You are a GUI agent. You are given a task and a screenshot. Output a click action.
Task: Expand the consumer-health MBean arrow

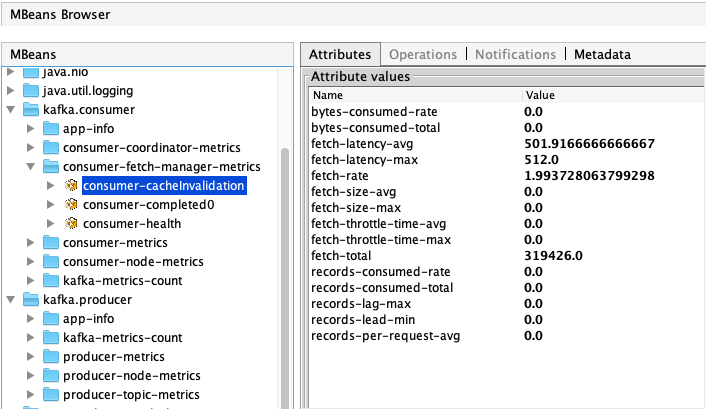pyautogui.click(x=51, y=223)
